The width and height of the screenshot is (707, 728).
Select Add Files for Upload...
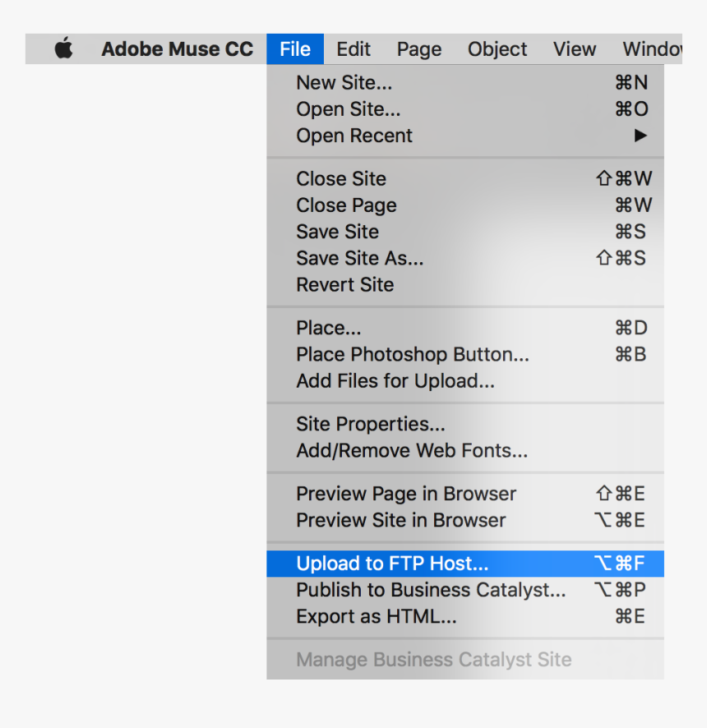click(395, 381)
